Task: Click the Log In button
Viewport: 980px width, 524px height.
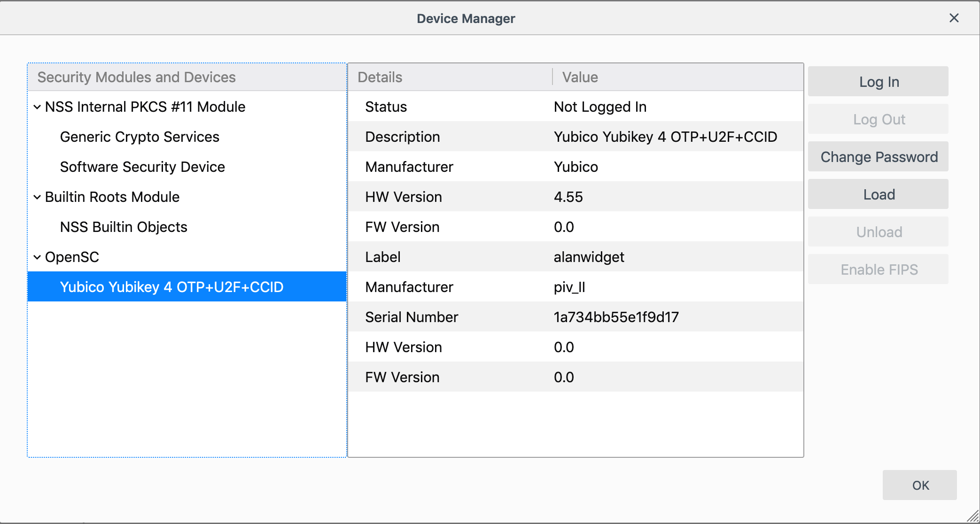Action: click(878, 82)
